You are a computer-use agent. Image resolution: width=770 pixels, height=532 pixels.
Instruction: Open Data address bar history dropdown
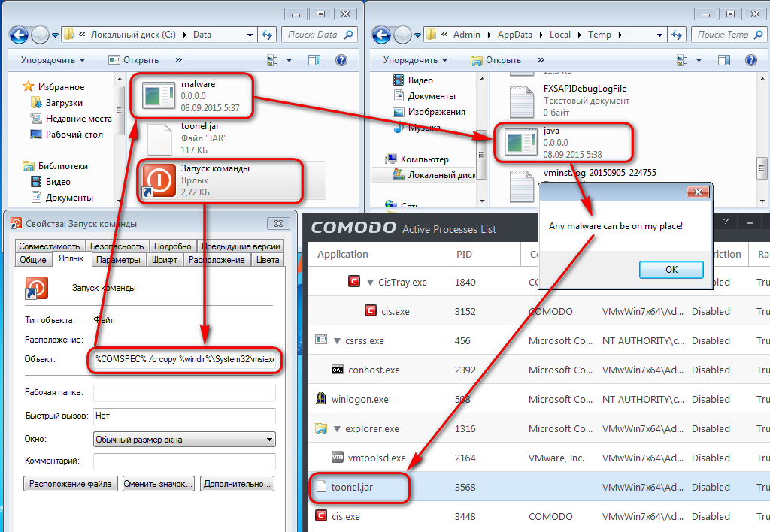click(x=250, y=35)
